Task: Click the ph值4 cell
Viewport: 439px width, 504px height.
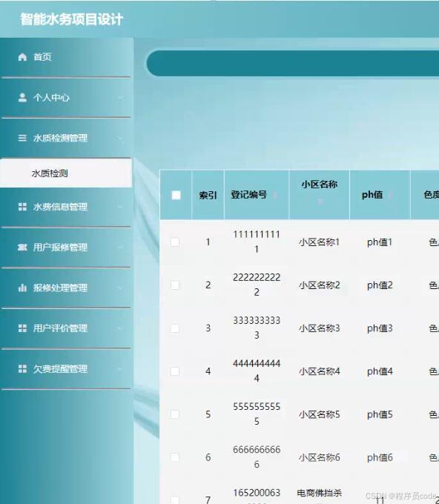Action: (380, 371)
